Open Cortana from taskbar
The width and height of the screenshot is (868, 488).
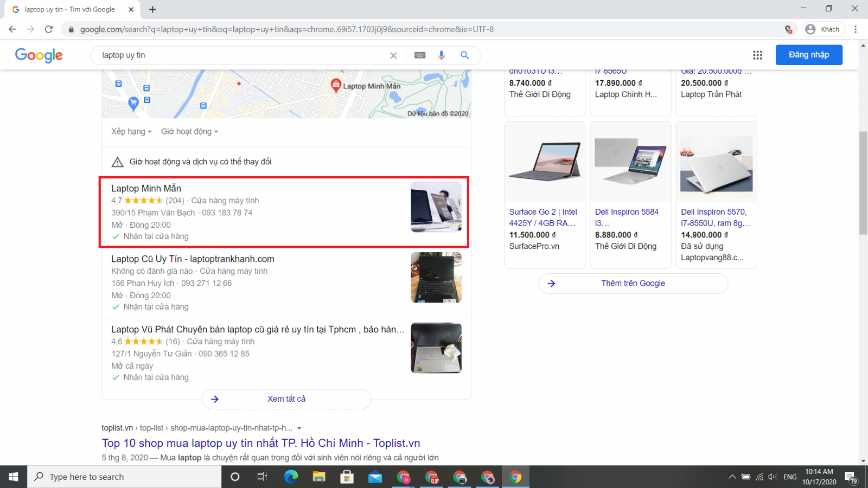click(235, 477)
